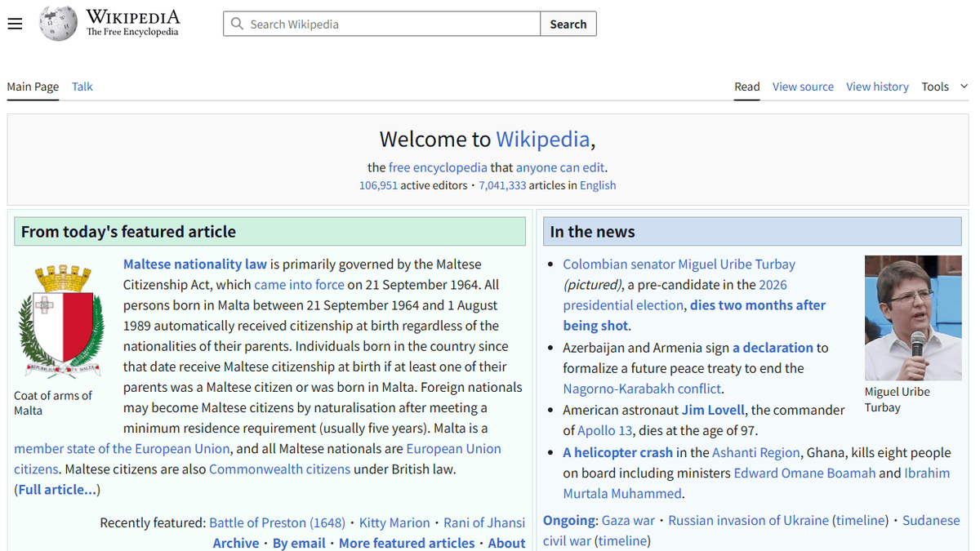Open More featured articles link
Screen dimensions: 980x551
tap(407, 543)
